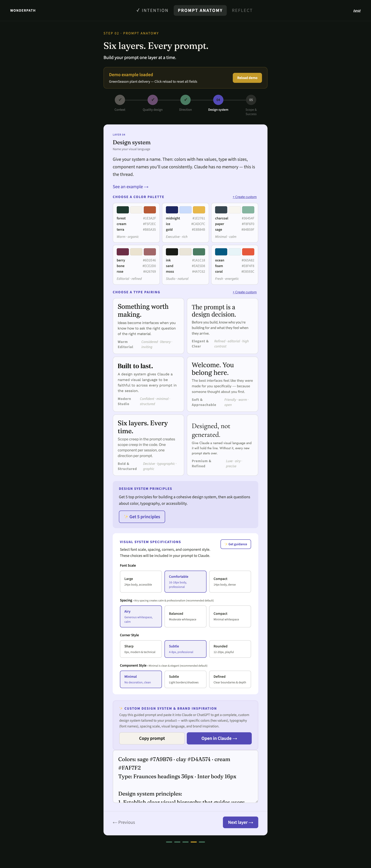Set spacing to Airy
The width and height of the screenshot is (371, 868).
pyautogui.click(x=141, y=616)
